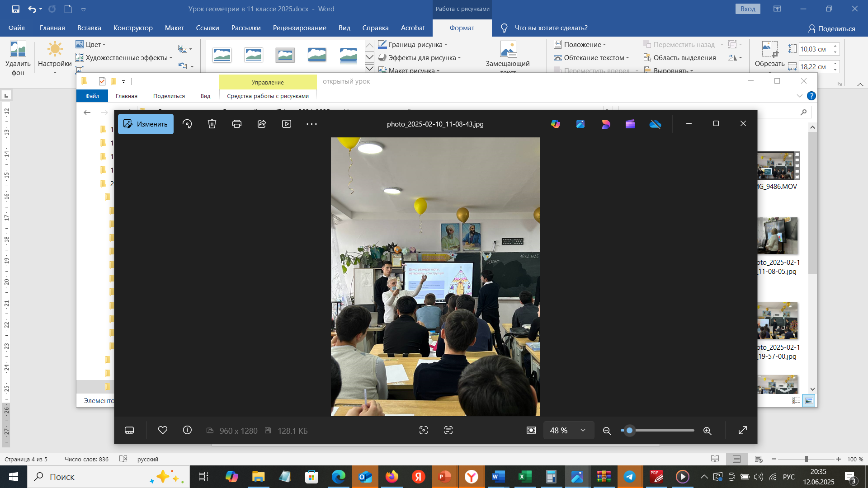Open Excel from taskbar
This screenshot has width=868, height=488.
524,477
